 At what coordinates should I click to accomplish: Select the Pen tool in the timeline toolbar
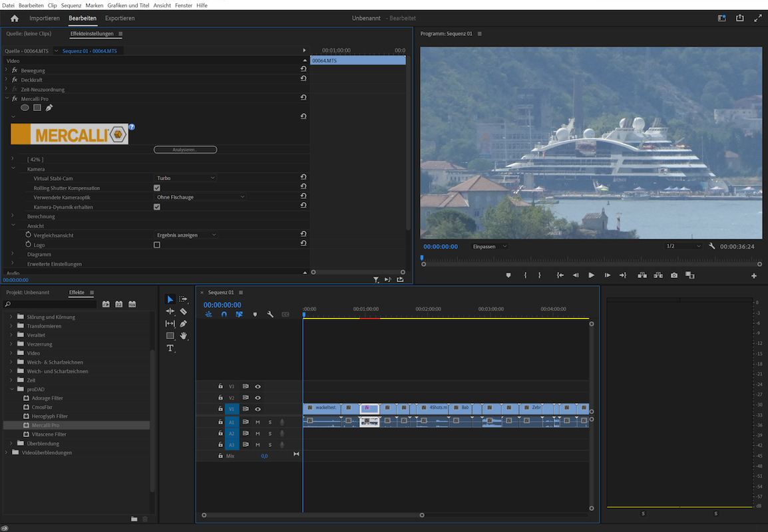coord(183,323)
